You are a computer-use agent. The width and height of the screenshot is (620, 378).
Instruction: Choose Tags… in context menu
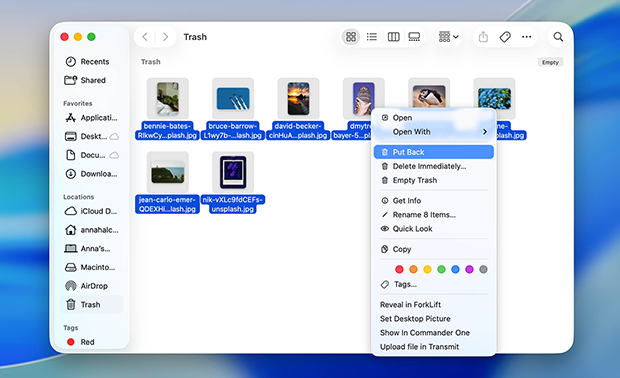click(x=434, y=284)
